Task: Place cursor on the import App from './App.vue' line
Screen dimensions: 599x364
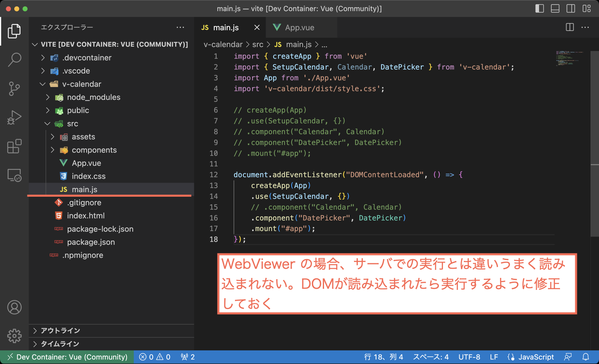Action: click(x=292, y=78)
